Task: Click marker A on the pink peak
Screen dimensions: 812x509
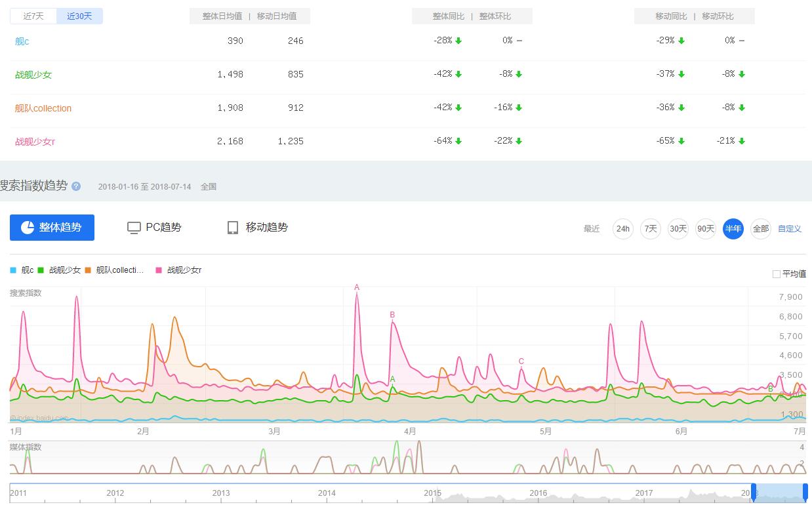Action: (357, 287)
